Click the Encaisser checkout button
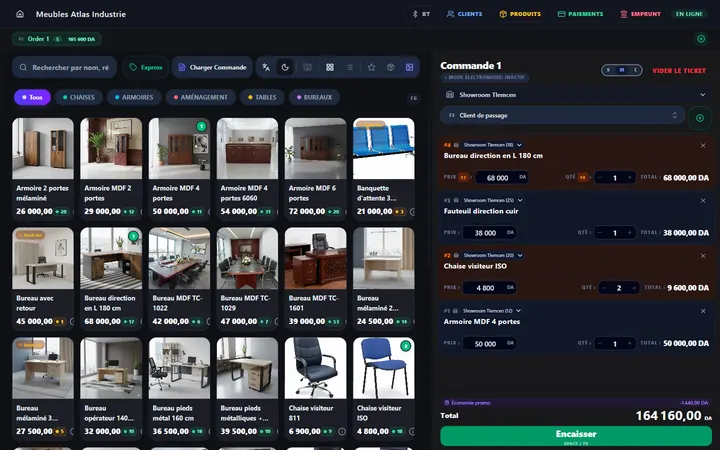720x450 pixels. tap(576, 436)
